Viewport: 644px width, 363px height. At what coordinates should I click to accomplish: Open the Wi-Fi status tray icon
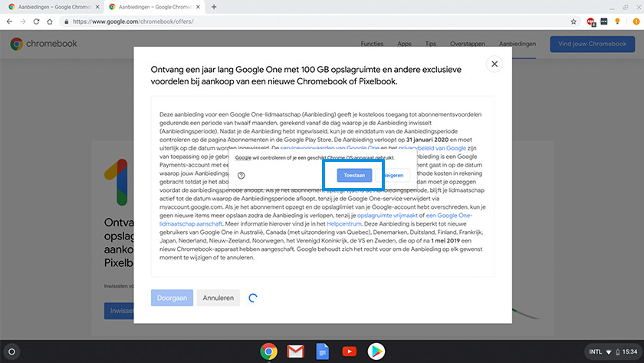[x=609, y=352]
